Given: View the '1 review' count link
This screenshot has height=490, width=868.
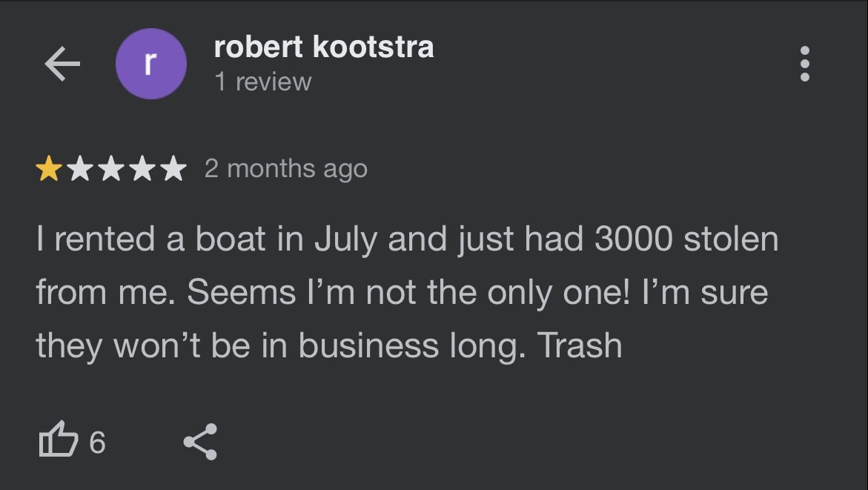Looking at the screenshot, I should (x=263, y=82).
